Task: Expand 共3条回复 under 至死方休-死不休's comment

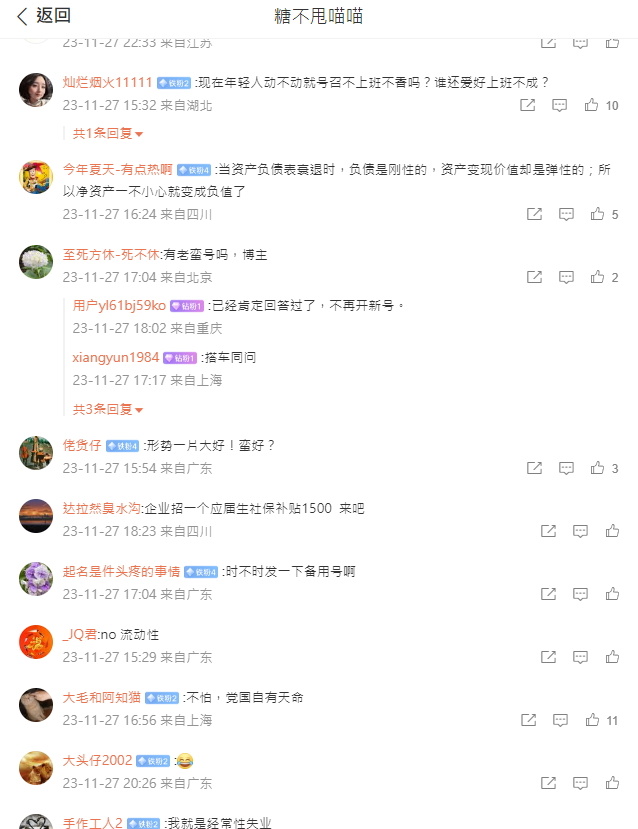Action: (108, 409)
